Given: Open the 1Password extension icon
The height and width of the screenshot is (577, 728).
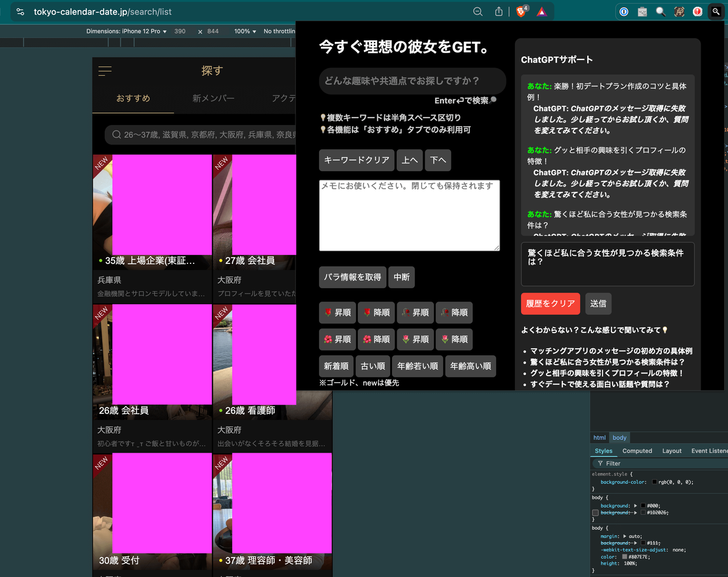Looking at the screenshot, I should point(624,12).
